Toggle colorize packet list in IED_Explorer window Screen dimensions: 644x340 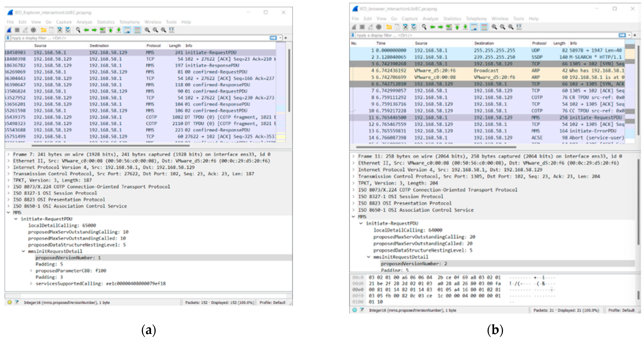137,30
